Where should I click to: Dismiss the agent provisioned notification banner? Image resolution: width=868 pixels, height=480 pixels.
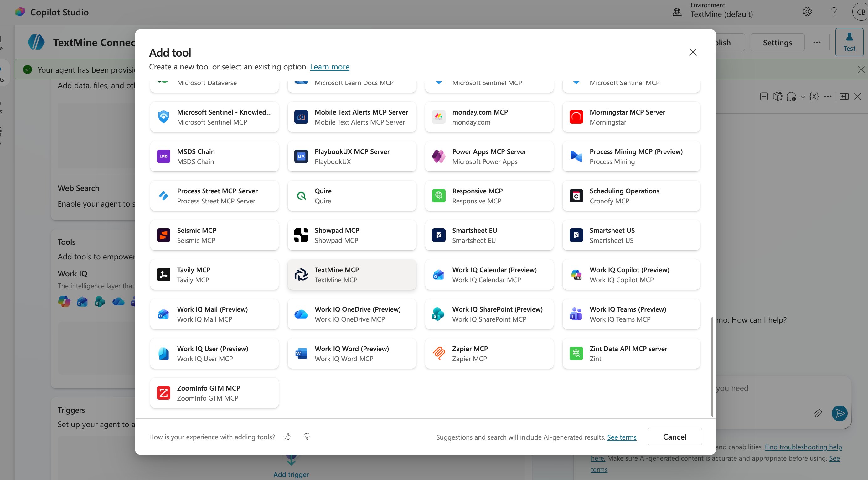[860, 69]
